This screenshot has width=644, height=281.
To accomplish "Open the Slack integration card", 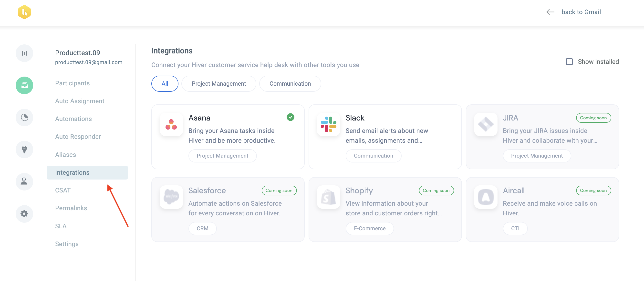I will (385, 137).
